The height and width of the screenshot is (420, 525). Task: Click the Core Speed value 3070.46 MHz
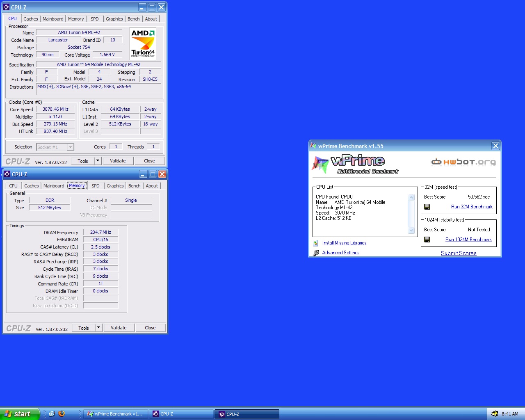click(x=55, y=109)
